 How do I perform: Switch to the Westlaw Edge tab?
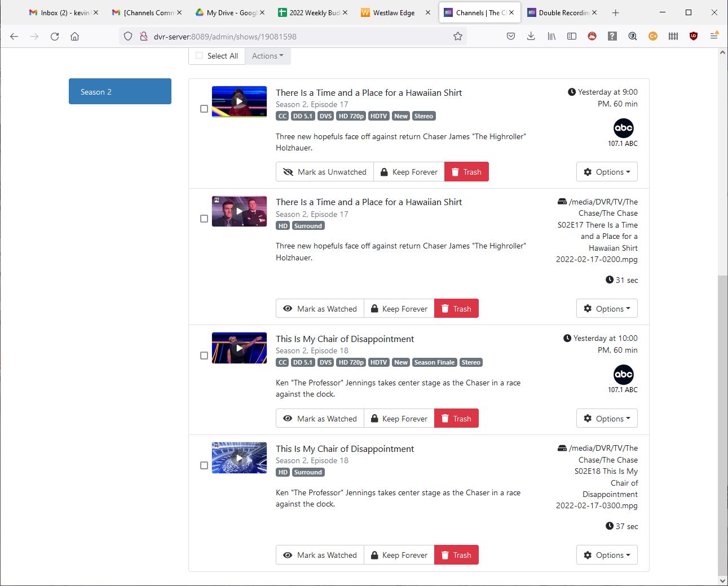point(394,12)
